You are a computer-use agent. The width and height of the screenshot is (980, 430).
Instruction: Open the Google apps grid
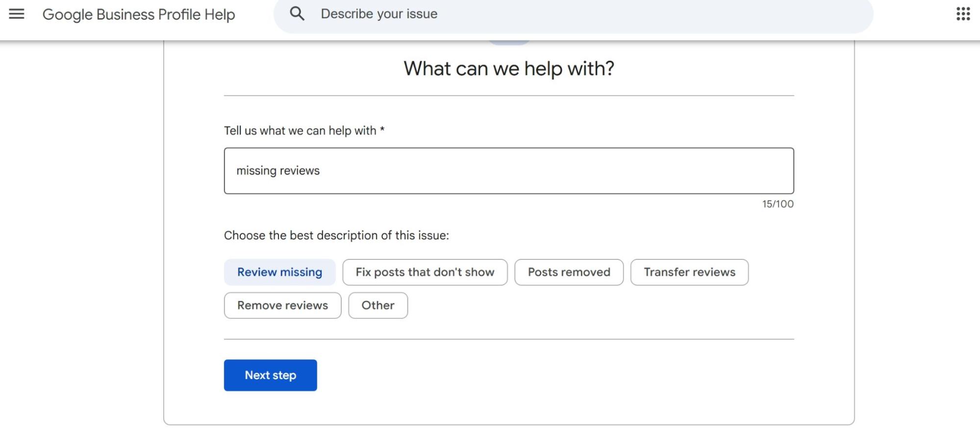point(963,14)
